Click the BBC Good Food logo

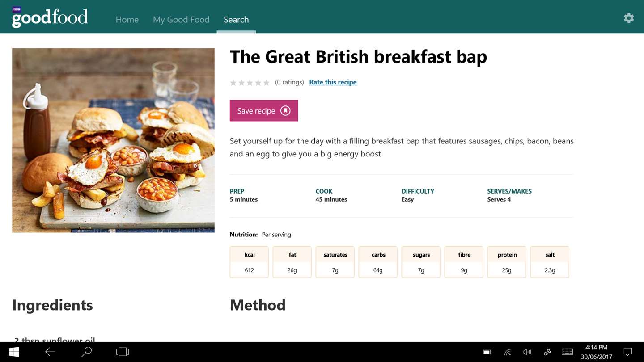click(x=50, y=17)
